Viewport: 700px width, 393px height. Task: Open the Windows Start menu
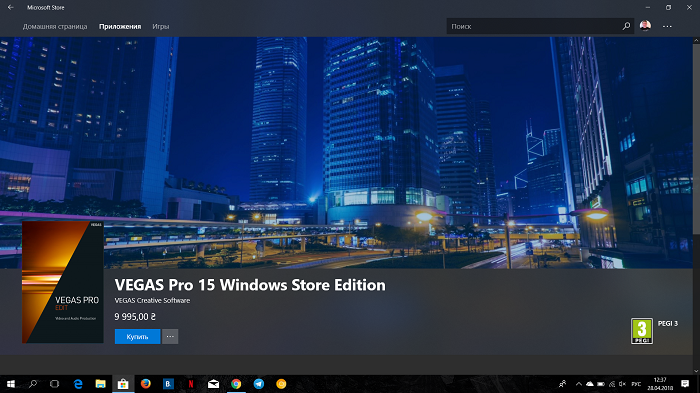click(x=11, y=384)
